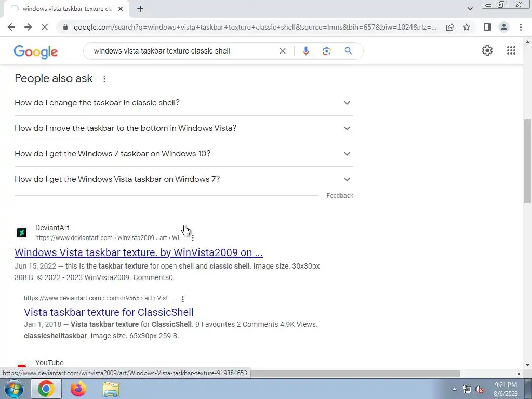
Task: Submit search with magnifier icon
Action: (348, 51)
